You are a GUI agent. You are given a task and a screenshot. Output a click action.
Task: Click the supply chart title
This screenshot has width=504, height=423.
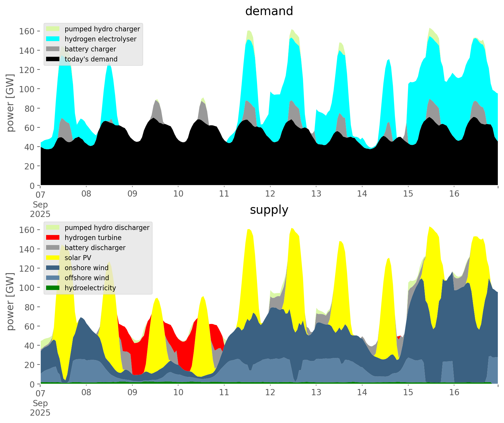tap(269, 210)
